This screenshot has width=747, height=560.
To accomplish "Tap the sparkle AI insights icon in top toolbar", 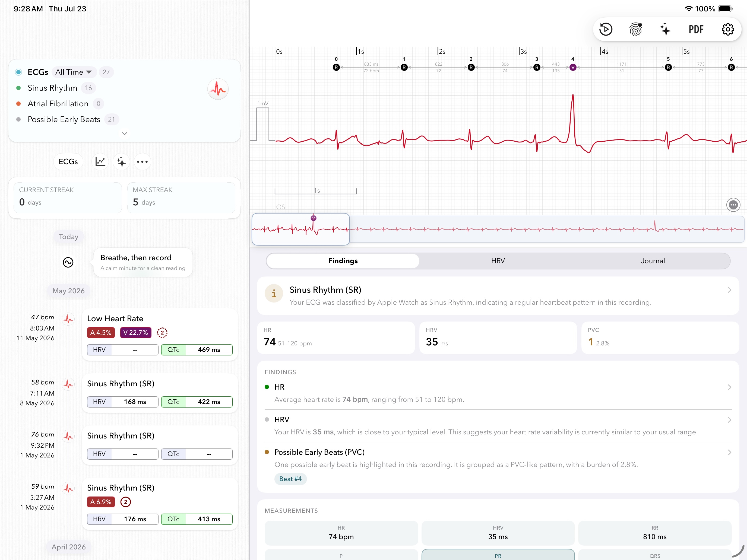I will pyautogui.click(x=665, y=29).
